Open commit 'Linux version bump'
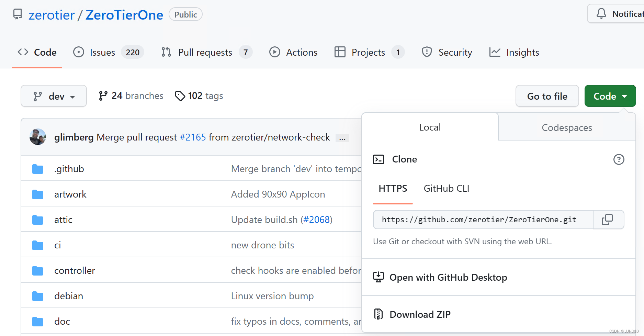 [x=272, y=296]
